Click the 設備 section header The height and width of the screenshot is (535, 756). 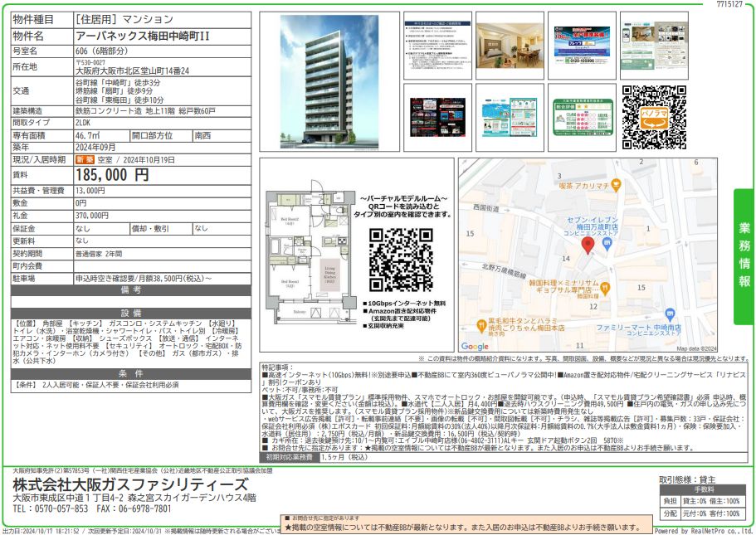130,314
